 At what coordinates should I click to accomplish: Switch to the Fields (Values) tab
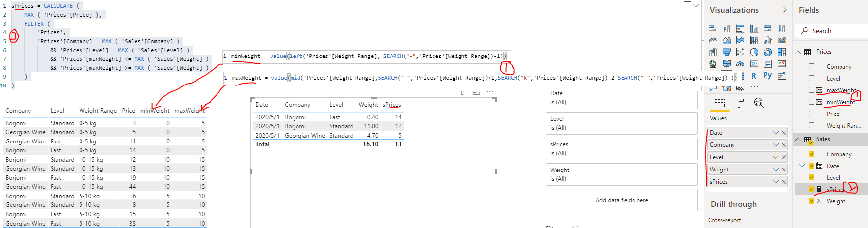719,102
